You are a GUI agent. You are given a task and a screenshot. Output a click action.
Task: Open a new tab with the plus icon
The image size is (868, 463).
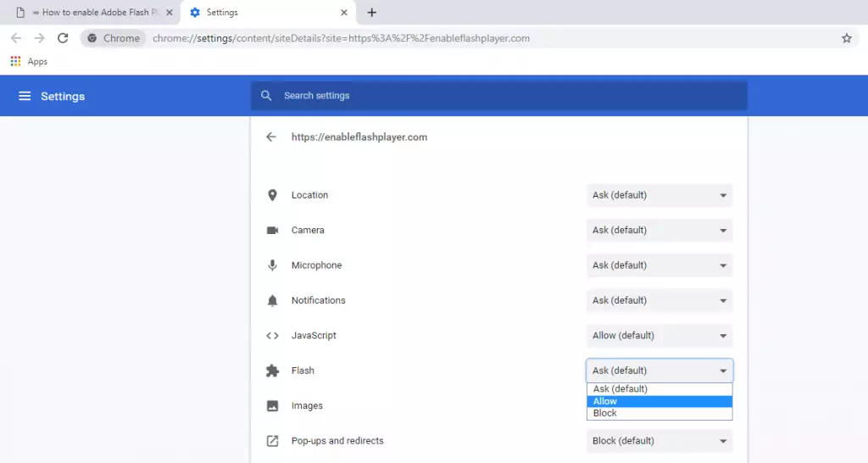(x=371, y=13)
